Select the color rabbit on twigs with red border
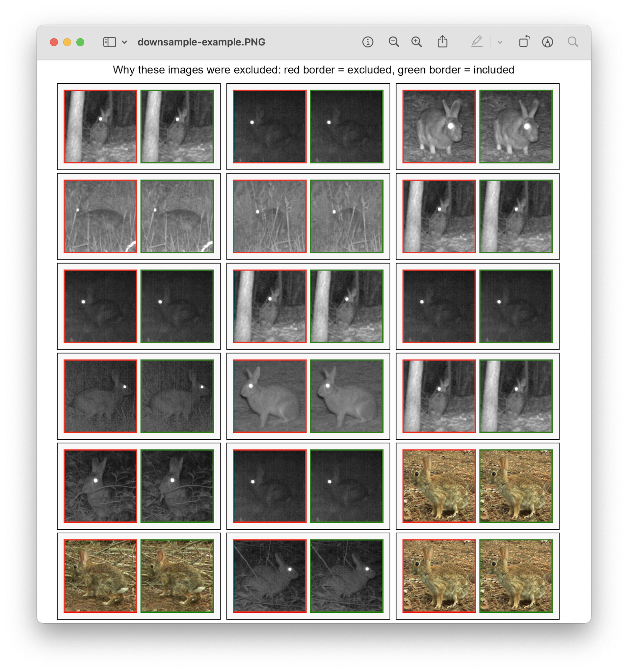628x672 pixels. click(100, 576)
